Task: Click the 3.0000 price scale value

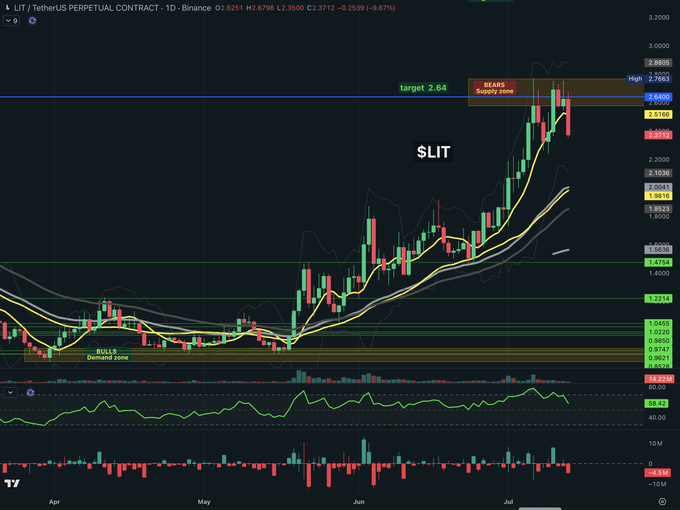Action: (x=658, y=46)
